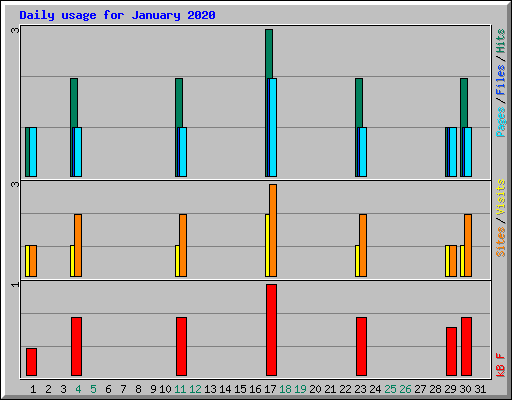Click the "Hits" legend label
The height and width of the screenshot is (400, 512).
(x=500, y=41)
